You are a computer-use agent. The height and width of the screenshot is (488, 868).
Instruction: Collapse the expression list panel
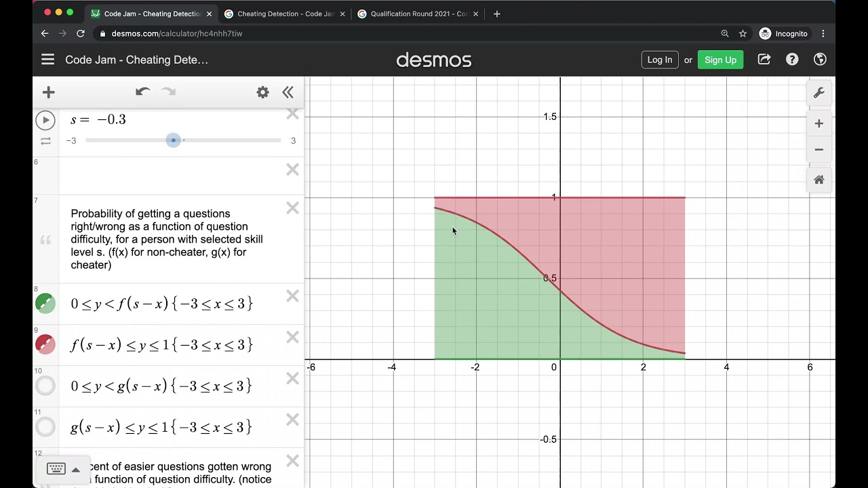[x=288, y=92]
